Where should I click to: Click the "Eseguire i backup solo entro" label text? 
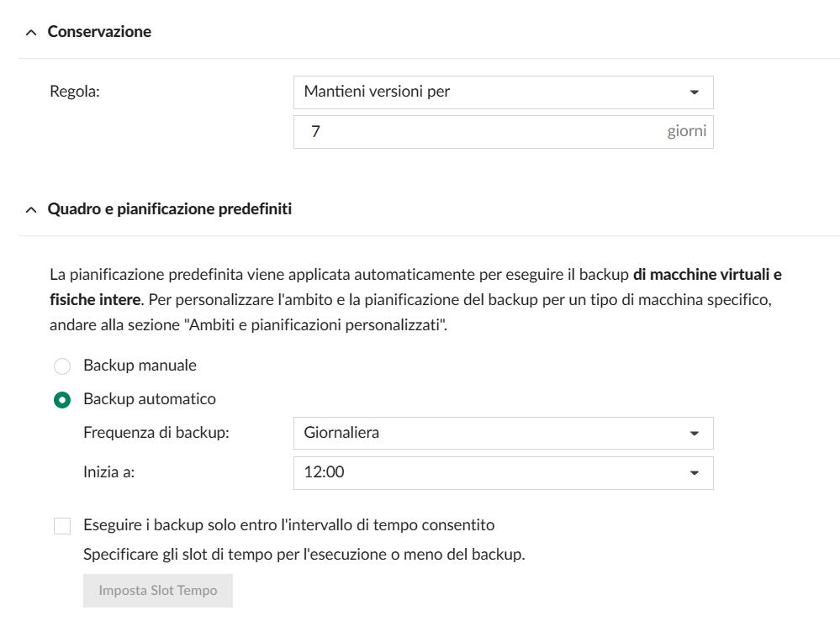coord(288,525)
